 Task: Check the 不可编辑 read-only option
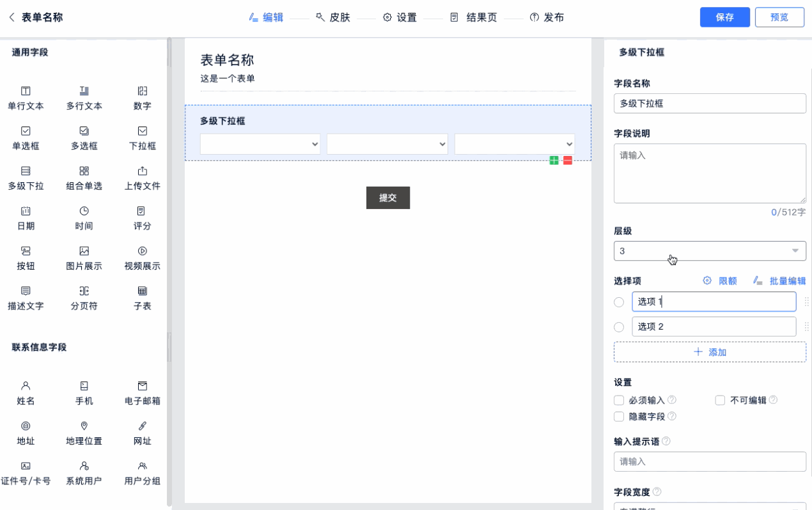pos(720,400)
